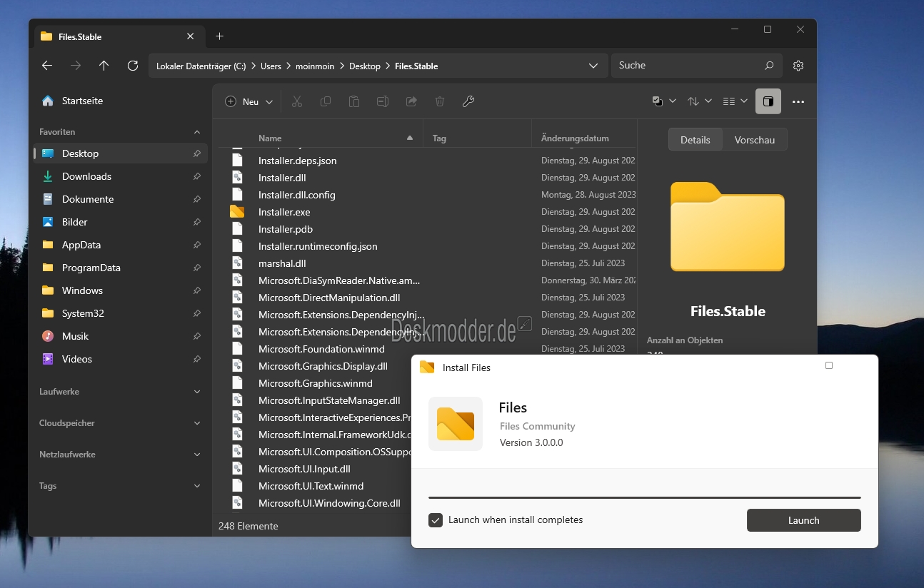Unpin Windows using its pin icon
Viewport: 924px width, 588px height.
point(196,290)
